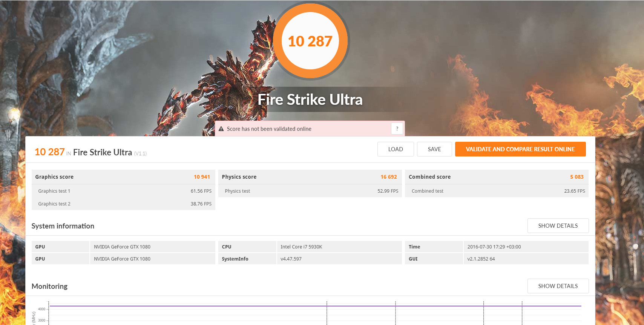The image size is (644, 325).
Task: Select the Physics score value 16 692
Action: coord(389,177)
